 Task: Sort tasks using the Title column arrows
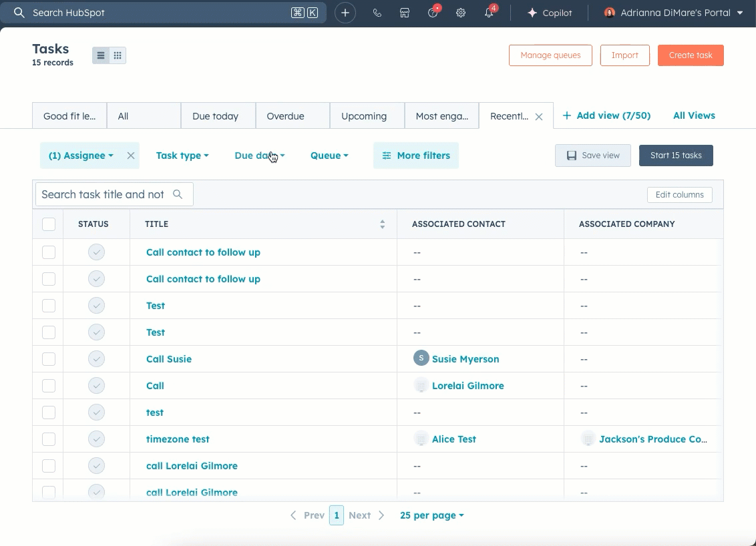(x=382, y=224)
